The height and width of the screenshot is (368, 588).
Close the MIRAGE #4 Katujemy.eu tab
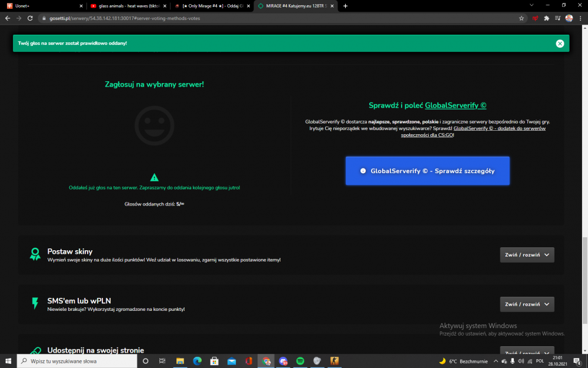tap(332, 6)
